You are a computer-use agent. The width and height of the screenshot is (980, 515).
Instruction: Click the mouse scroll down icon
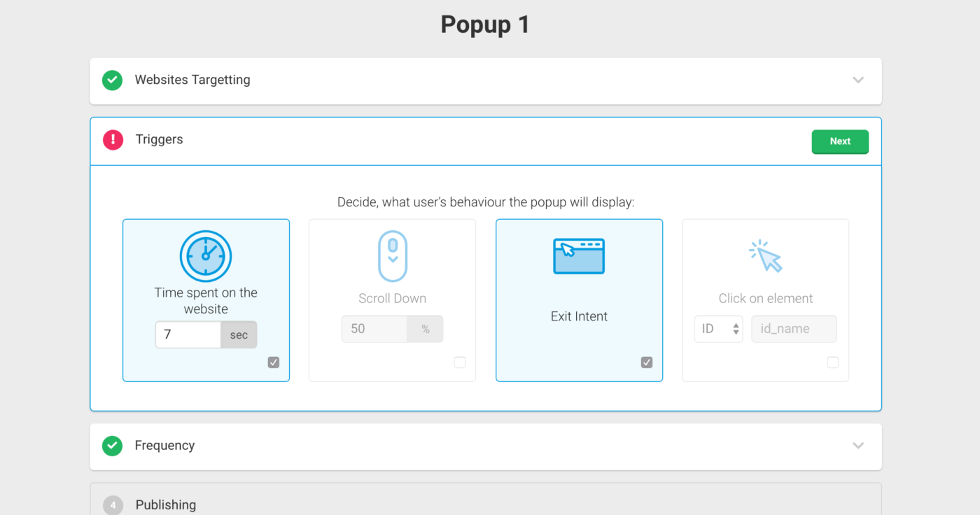click(393, 256)
